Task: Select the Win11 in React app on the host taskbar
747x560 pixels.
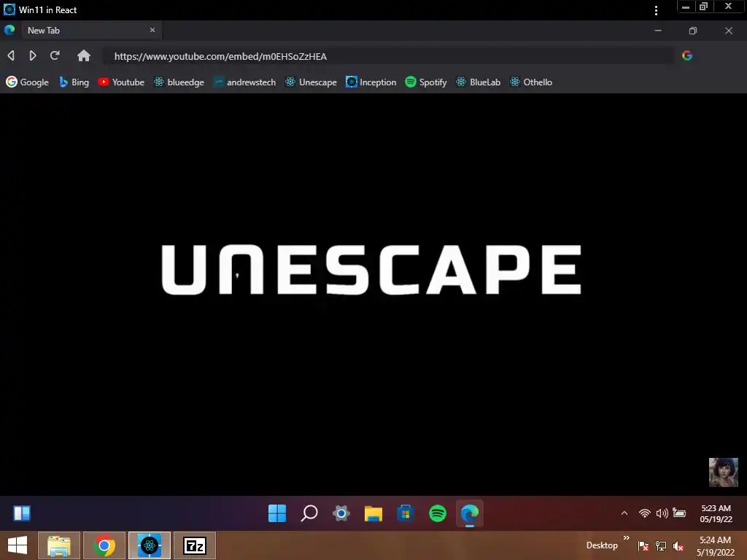Action: [x=149, y=545]
